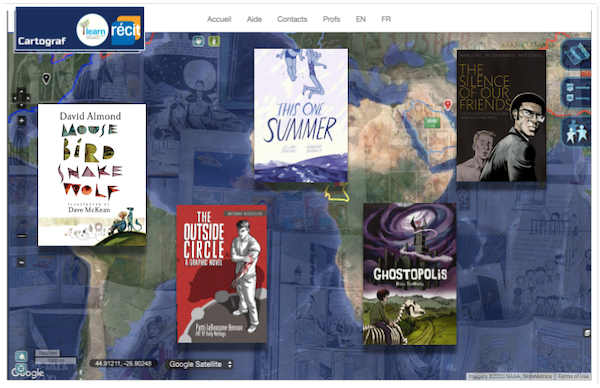Click the teal cup icon on map
600x388 pixels.
coord(198,41)
